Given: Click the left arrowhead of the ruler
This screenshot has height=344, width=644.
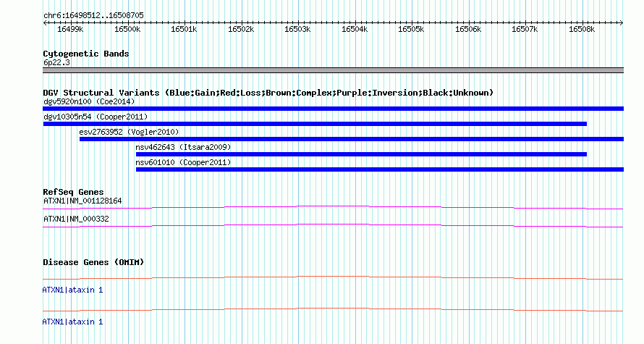Looking at the screenshot, I should tap(45, 23).
